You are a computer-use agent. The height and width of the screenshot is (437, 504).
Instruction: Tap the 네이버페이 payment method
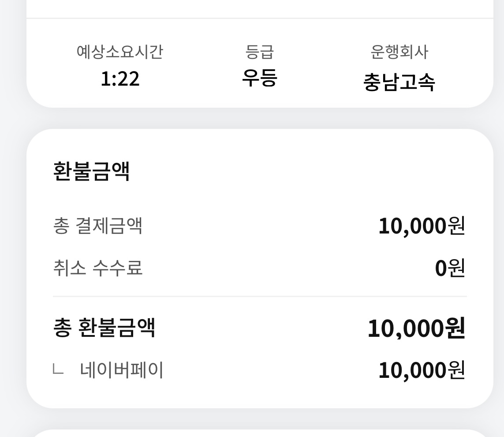tap(122, 370)
